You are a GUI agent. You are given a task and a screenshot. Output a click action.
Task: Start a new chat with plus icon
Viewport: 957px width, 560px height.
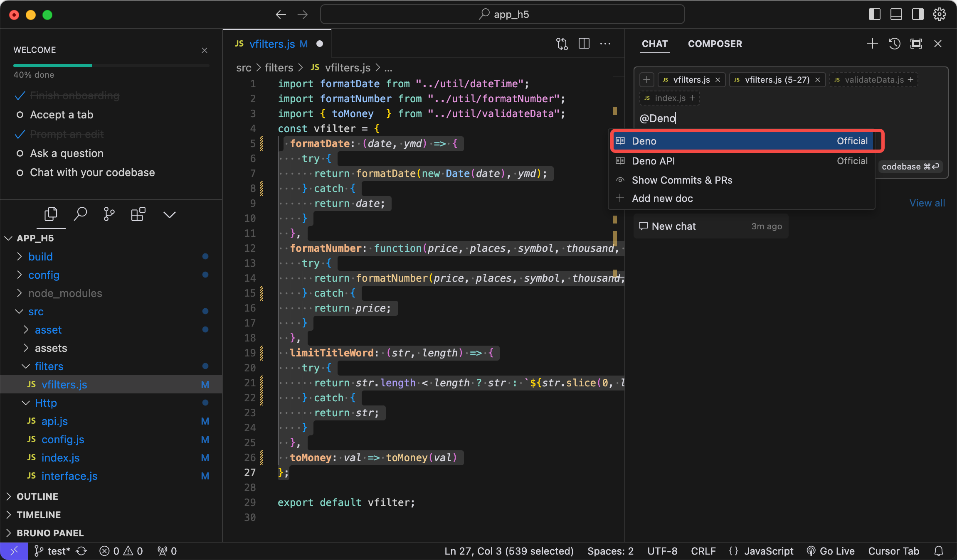point(873,44)
